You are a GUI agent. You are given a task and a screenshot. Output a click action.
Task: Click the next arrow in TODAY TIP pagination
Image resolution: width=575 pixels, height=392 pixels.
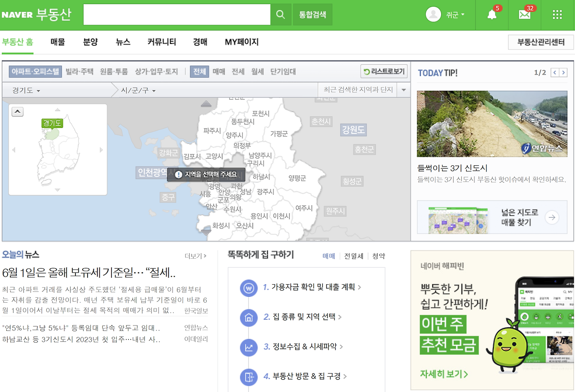tap(562, 72)
